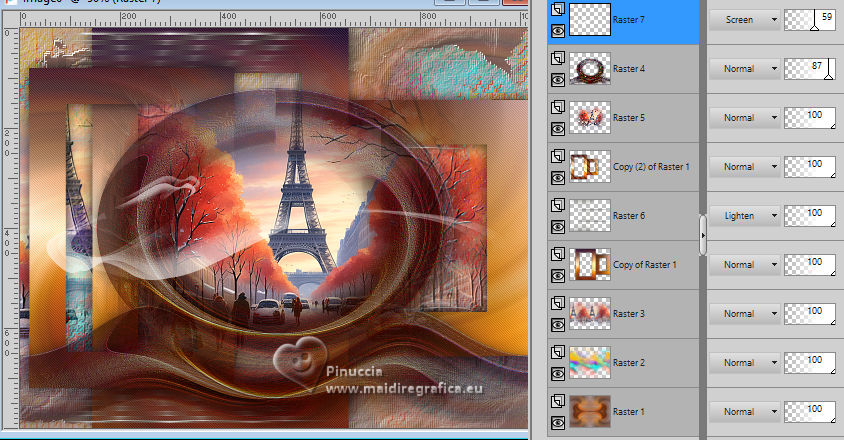
Task: Hide the Raster 3 layer
Action: pyautogui.click(x=558, y=325)
